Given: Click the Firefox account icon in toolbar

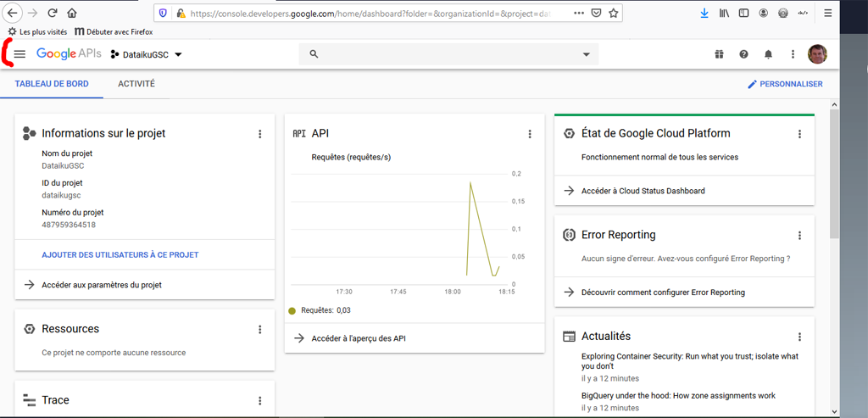Looking at the screenshot, I should click(x=764, y=13).
